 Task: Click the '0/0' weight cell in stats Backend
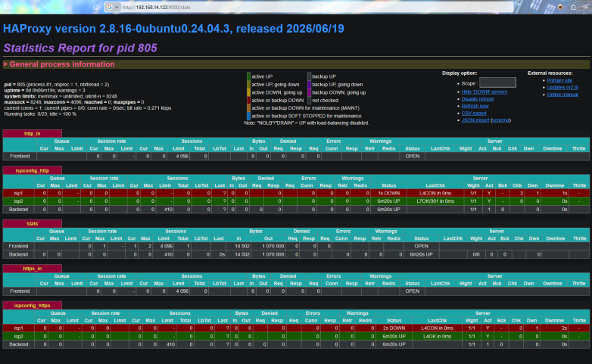point(476,254)
